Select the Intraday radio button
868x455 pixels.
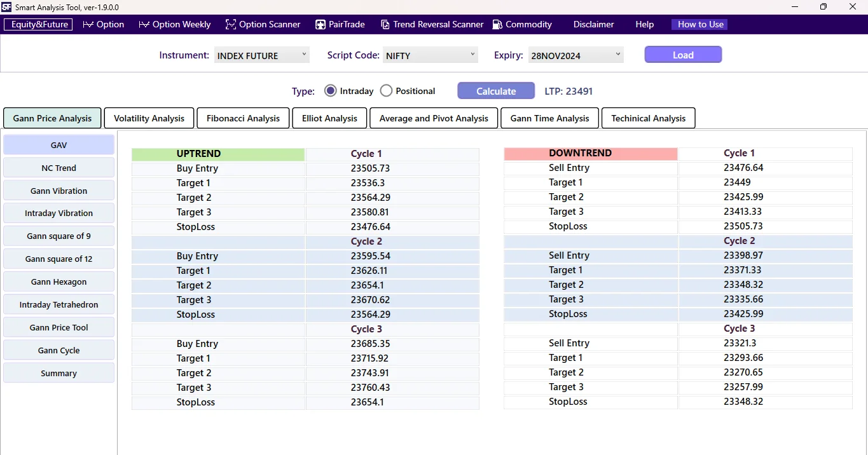[330, 90]
